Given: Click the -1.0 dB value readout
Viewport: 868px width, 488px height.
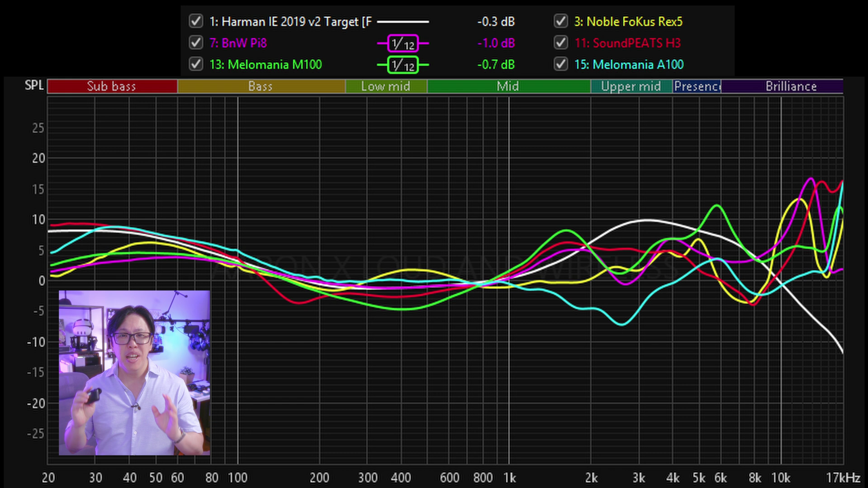Looking at the screenshot, I should pyautogui.click(x=496, y=43).
